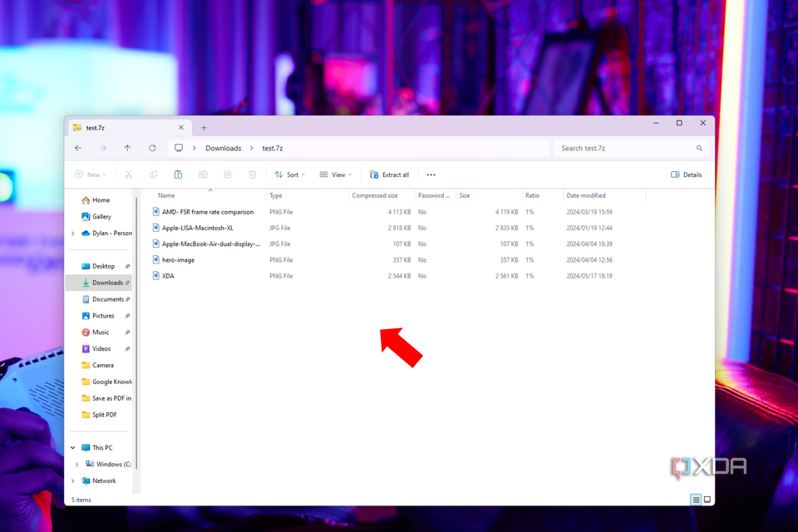Switch to large thumbnails view at bottom right

(x=707, y=500)
